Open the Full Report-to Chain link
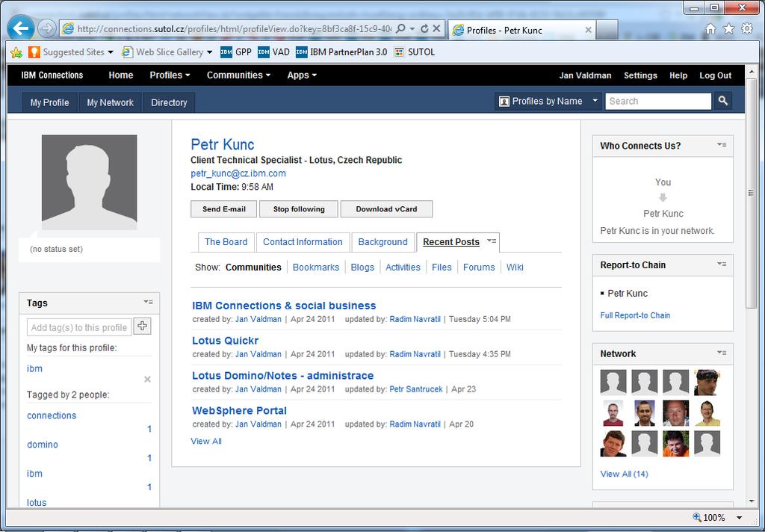The image size is (765, 532). click(x=635, y=315)
